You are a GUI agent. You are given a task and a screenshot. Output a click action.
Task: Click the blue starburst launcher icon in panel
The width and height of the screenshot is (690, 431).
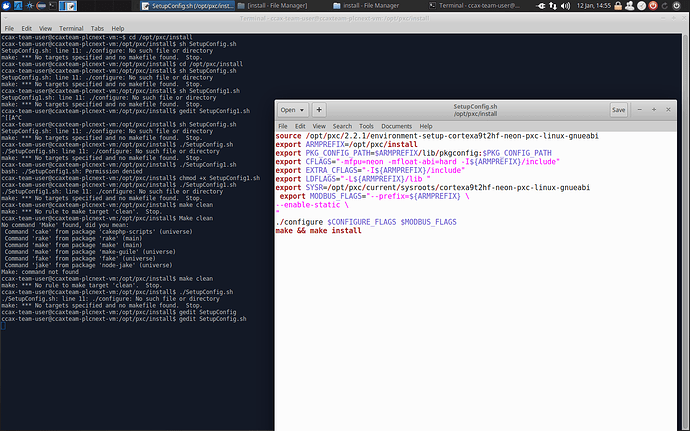[x=30, y=6]
